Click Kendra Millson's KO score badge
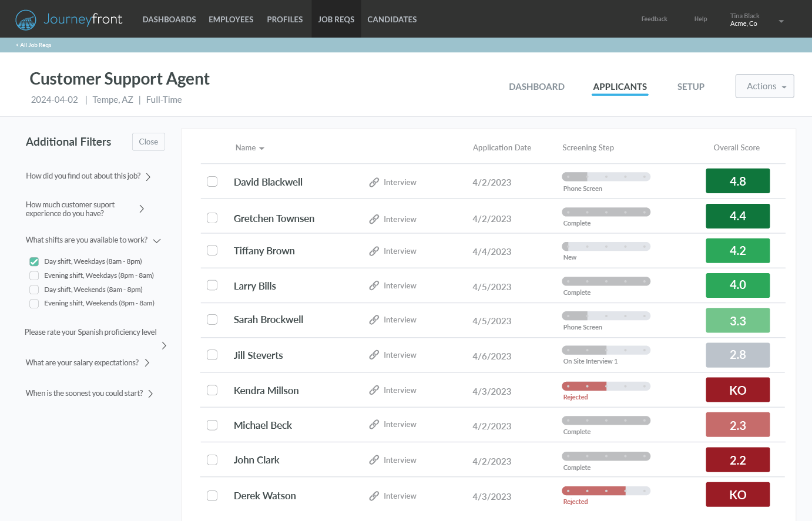 click(737, 389)
